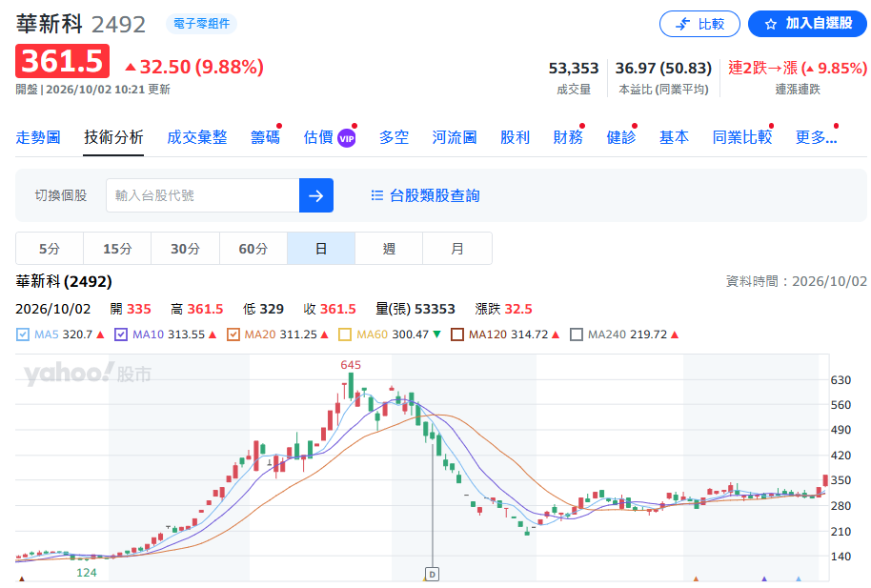The height and width of the screenshot is (588, 871).
Task: Select the 日 daily chart interval
Action: click(321, 249)
